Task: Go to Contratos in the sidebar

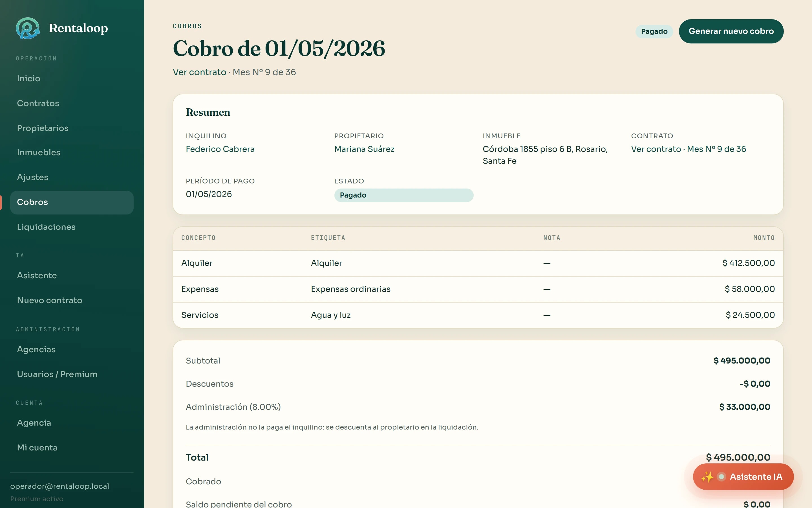Action: tap(72, 103)
